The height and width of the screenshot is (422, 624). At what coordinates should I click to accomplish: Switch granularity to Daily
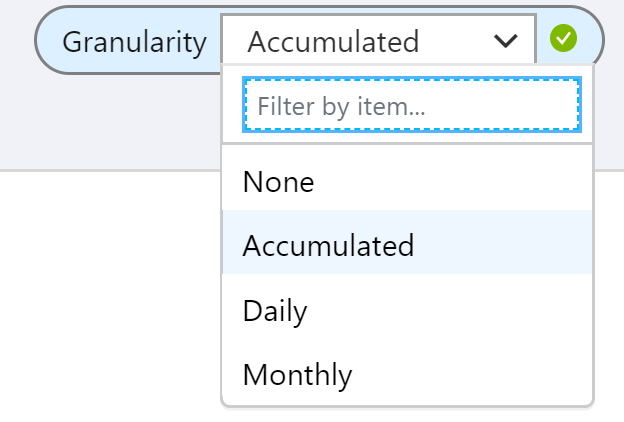click(275, 310)
